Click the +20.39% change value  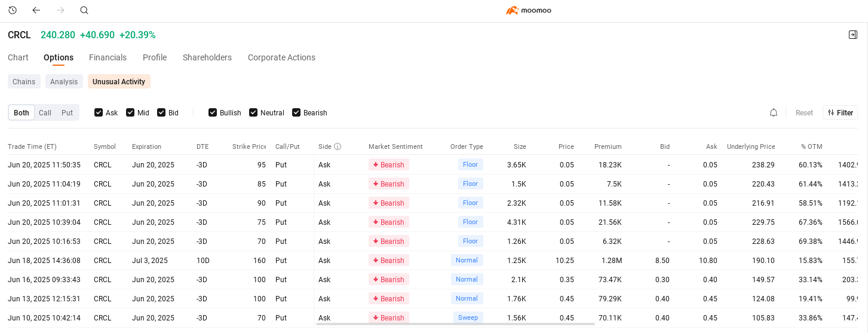click(x=137, y=35)
